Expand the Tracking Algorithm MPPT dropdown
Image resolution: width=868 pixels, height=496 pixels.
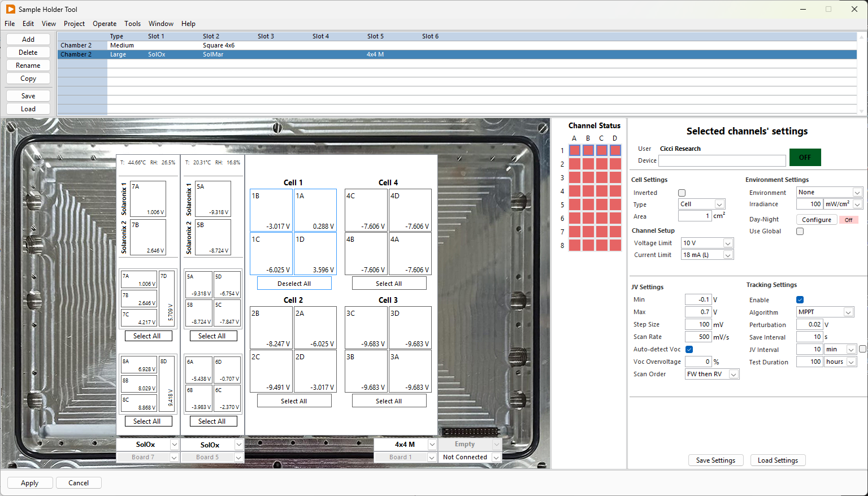pos(824,312)
